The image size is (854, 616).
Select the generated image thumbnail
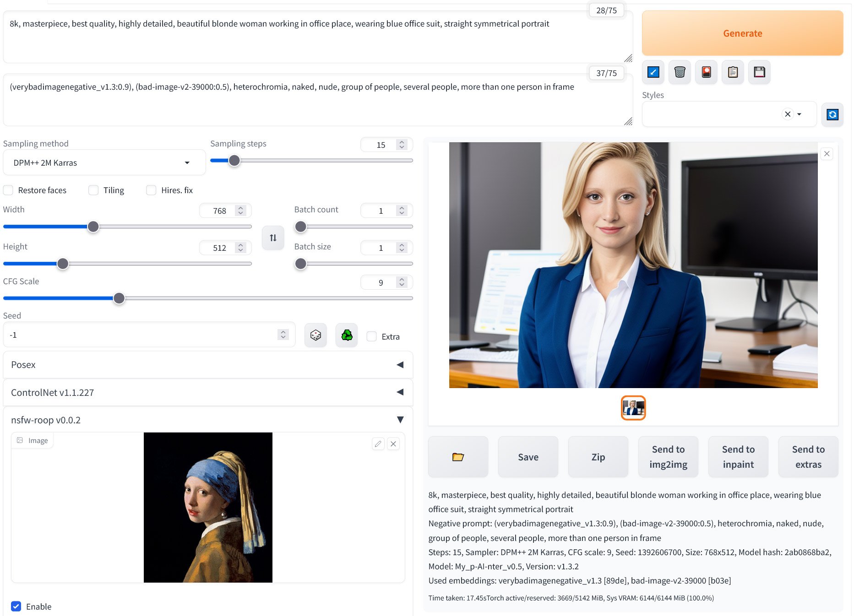pyautogui.click(x=633, y=408)
